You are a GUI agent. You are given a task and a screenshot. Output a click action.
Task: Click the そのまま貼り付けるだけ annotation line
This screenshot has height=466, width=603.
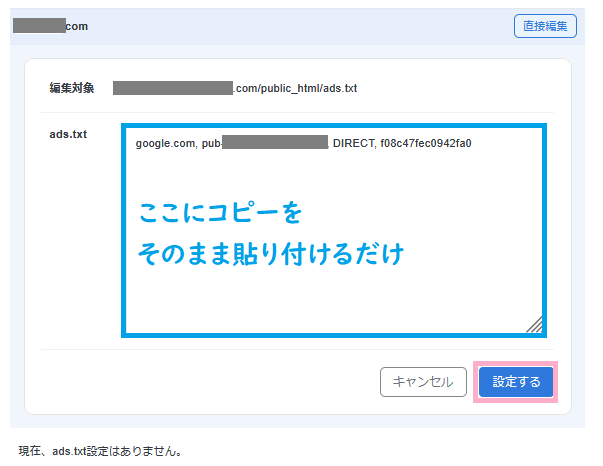click(x=271, y=254)
